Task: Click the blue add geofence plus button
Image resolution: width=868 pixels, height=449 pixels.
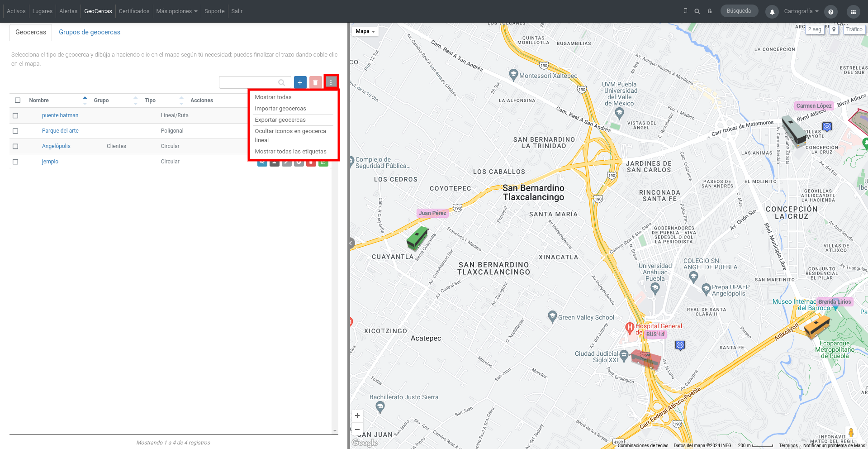Action: click(300, 82)
